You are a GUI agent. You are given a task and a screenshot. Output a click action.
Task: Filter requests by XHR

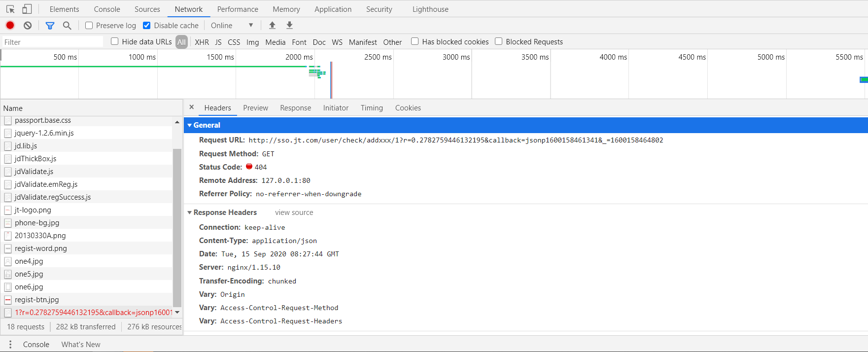click(x=202, y=42)
